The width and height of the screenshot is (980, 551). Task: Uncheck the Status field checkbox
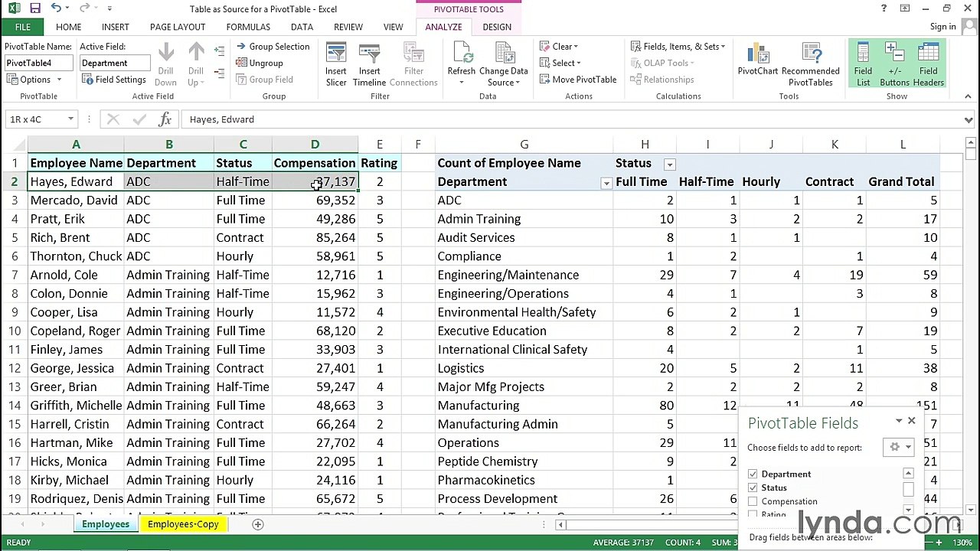point(753,488)
